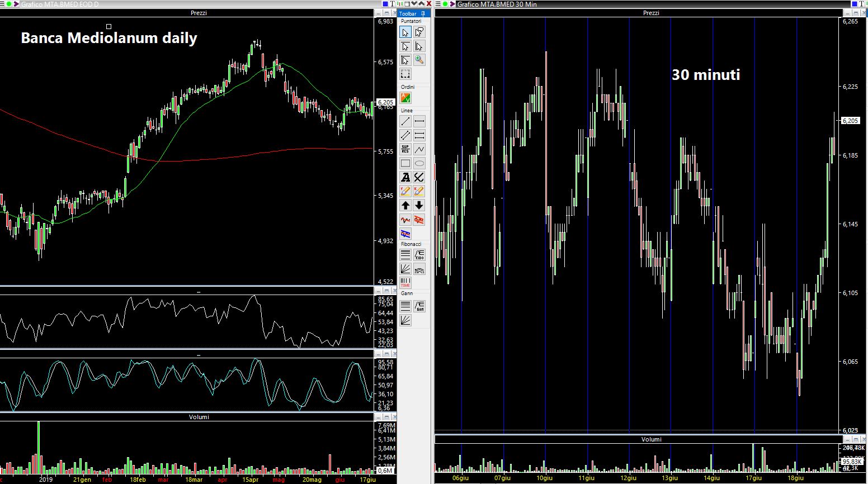Select the pointer with vertical line tool
Screen dimensions: 868x484
pyautogui.click(x=419, y=46)
